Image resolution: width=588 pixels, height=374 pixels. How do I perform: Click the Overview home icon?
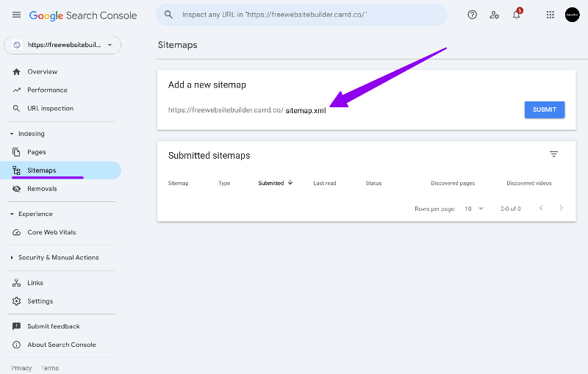16,71
